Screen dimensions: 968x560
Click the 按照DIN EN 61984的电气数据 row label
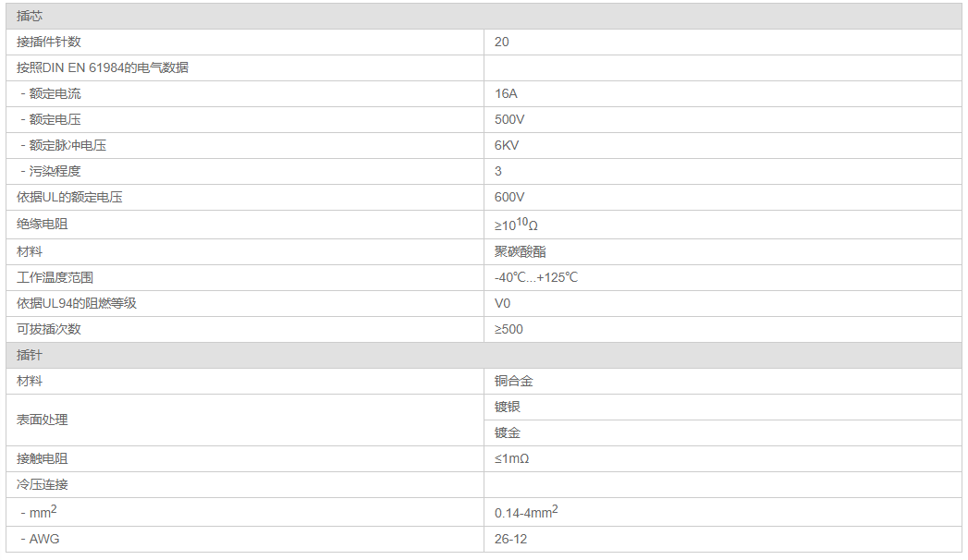(x=103, y=67)
